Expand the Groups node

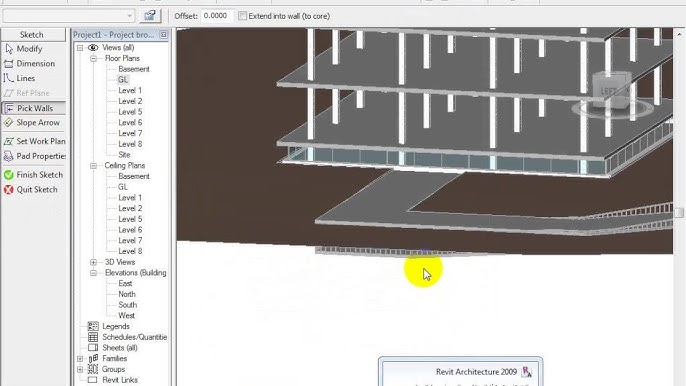(80, 369)
